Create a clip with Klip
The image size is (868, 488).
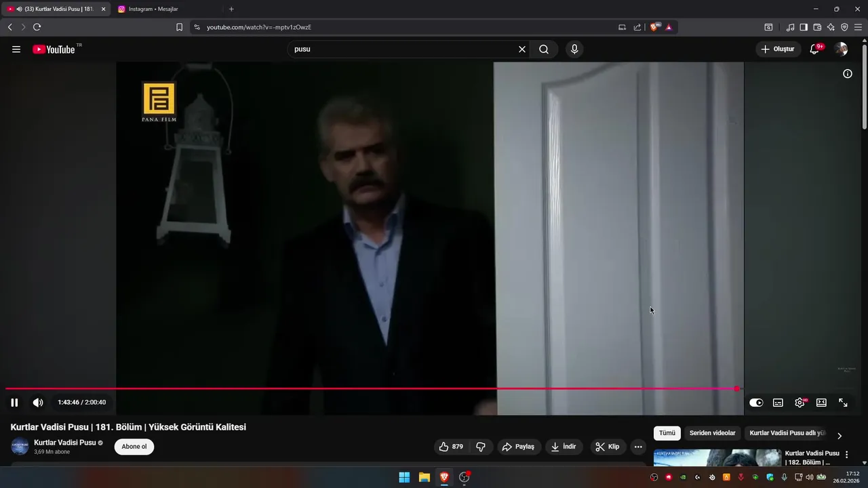pyautogui.click(x=607, y=447)
